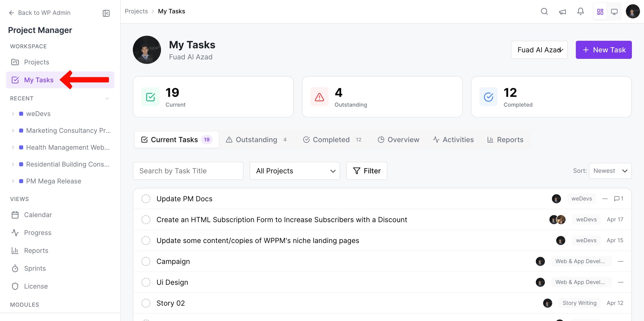This screenshot has width=644, height=321.
Task: Expand the weDevs project in Recent
Action: pos(13,113)
